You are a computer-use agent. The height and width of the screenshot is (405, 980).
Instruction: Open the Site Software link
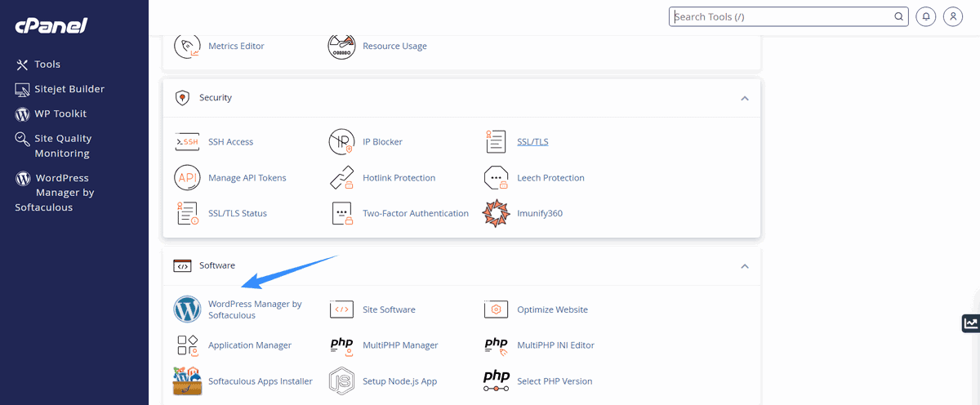tap(389, 310)
